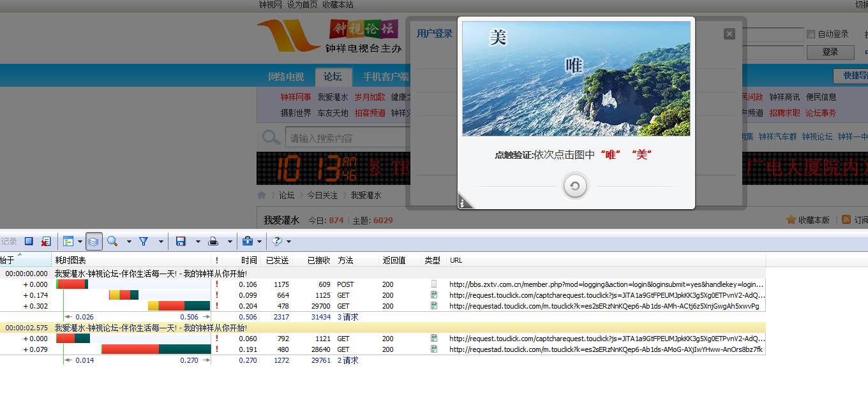868x410 pixels.
Task: Expand dropdown arrow beside the Filter icon
Action: [161, 242]
